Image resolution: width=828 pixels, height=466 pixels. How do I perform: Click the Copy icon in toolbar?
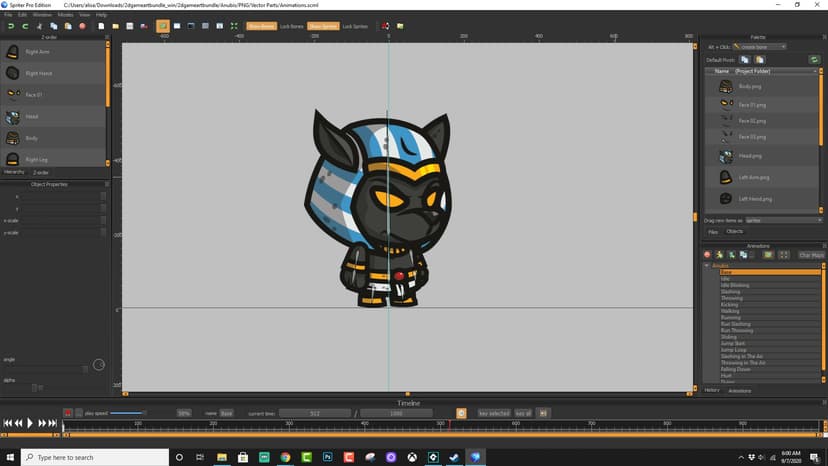coord(53,26)
